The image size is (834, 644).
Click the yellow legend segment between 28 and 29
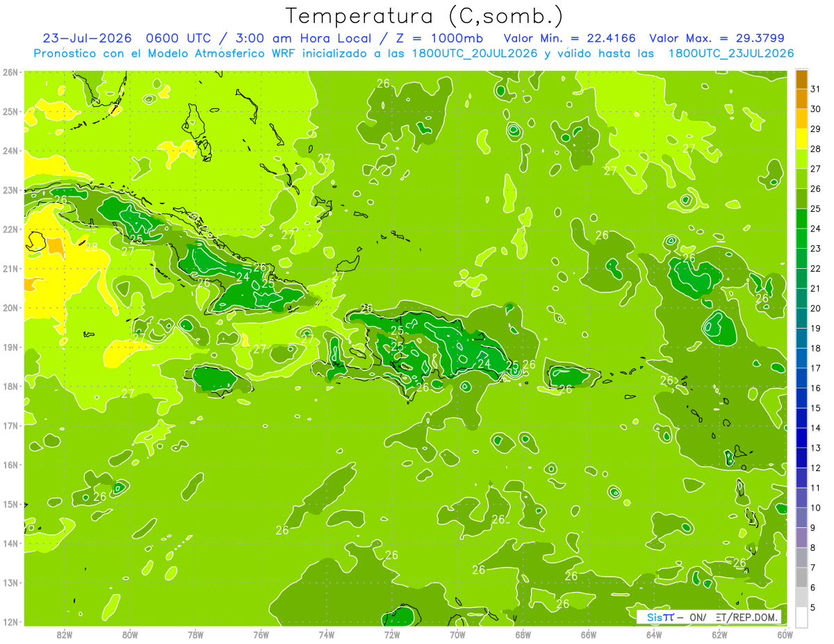801,138
